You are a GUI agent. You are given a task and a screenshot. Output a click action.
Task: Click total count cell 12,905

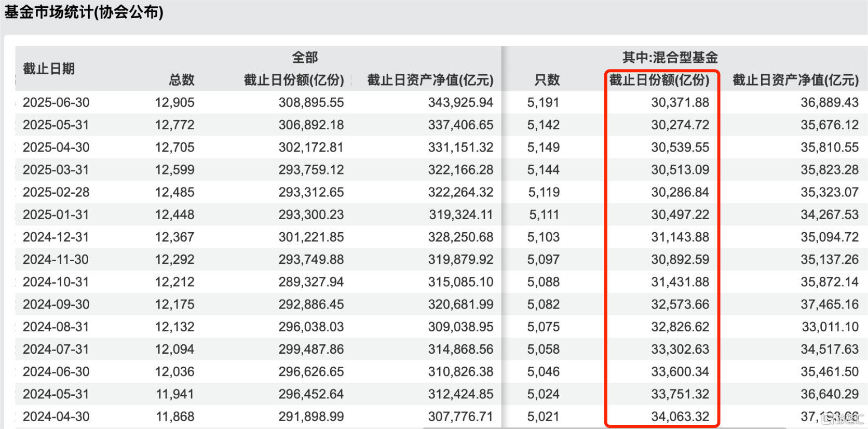point(175,102)
